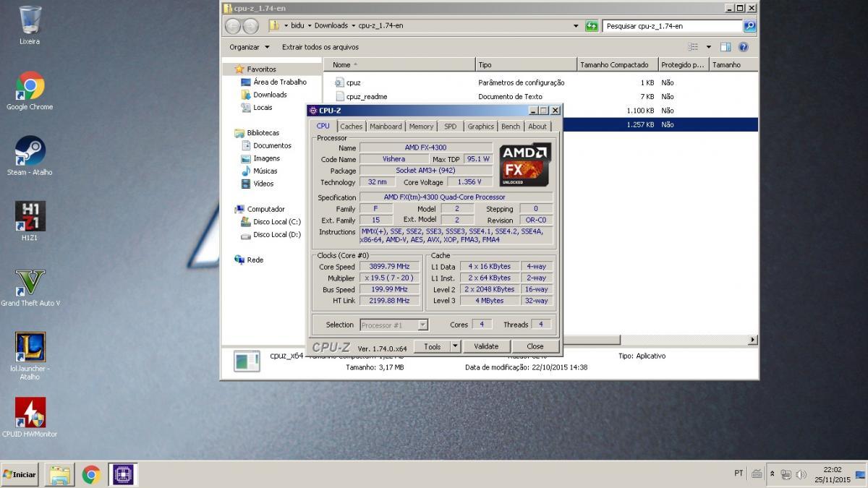868x488 pixels.
Task: Open the PT language indicator
Action: pyautogui.click(x=739, y=474)
